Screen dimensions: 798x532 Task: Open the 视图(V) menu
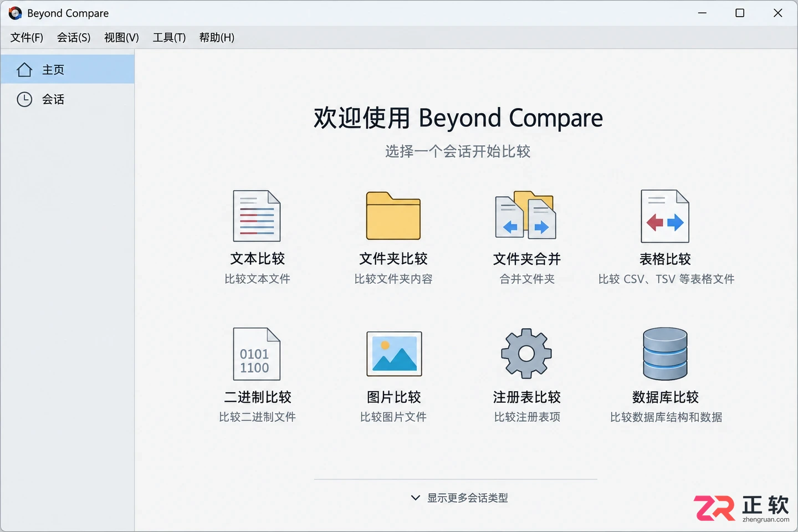point(121,38)
